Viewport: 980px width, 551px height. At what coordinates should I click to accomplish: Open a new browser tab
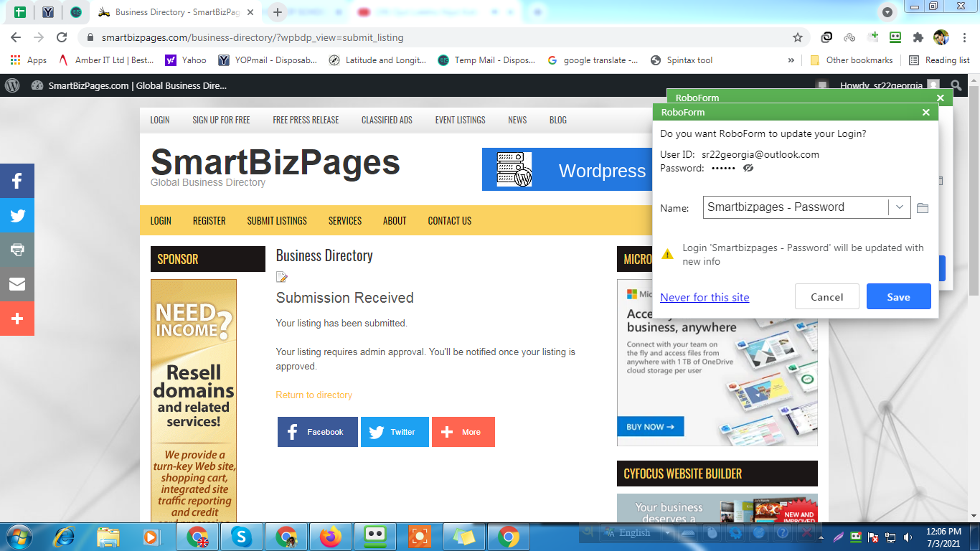tap(278, 12)
